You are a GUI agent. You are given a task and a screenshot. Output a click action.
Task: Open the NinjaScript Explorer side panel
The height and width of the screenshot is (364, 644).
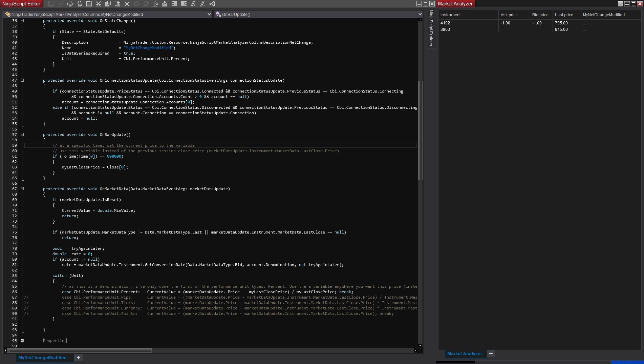(x=431, y=28)
